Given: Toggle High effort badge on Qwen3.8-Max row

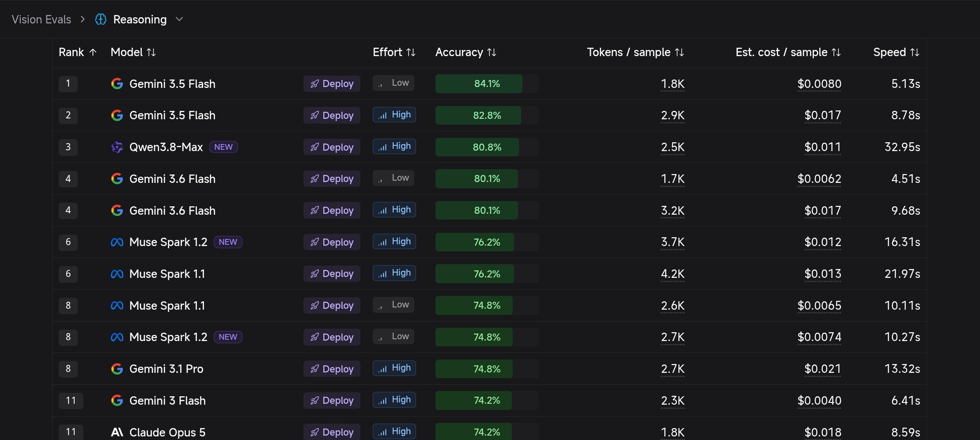Looking at the screenshot, I should click(x=394, y=146).
